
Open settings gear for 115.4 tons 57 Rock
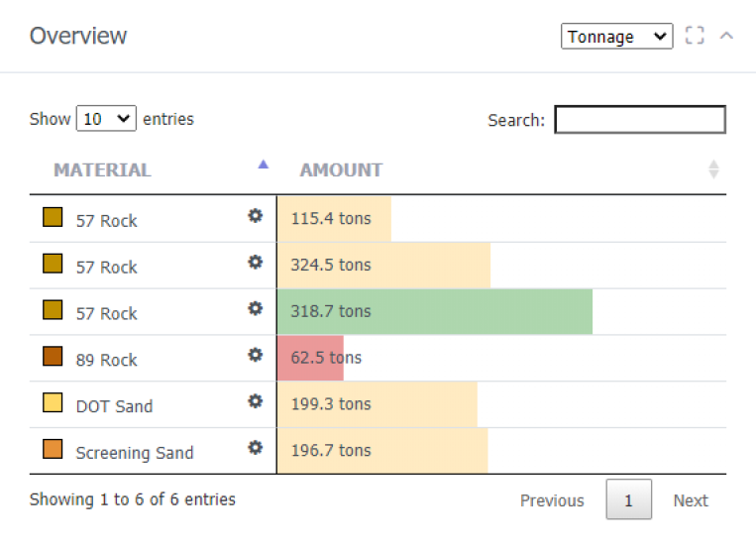255,216
